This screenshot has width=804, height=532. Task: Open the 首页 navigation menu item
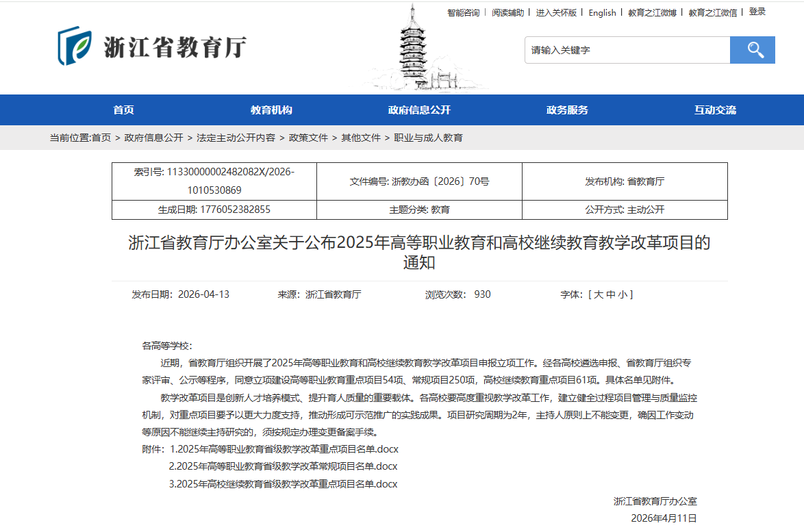[x=123, y=110]
